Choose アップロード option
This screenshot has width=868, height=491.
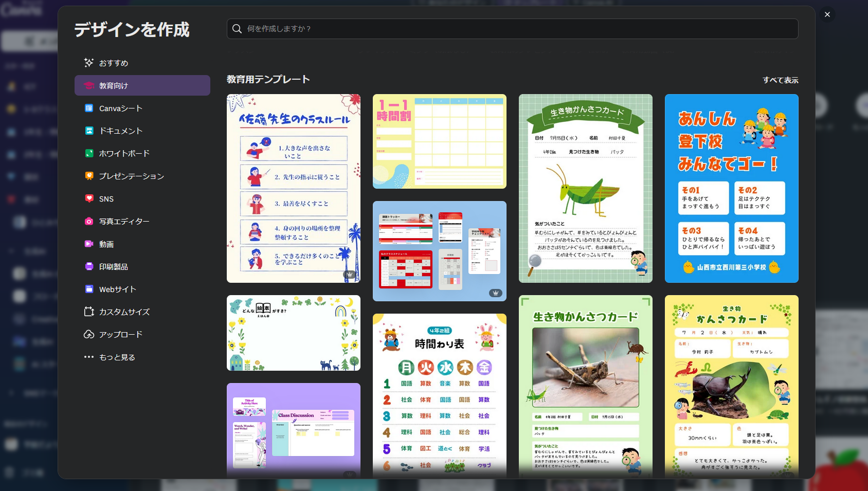click(142, 334)
